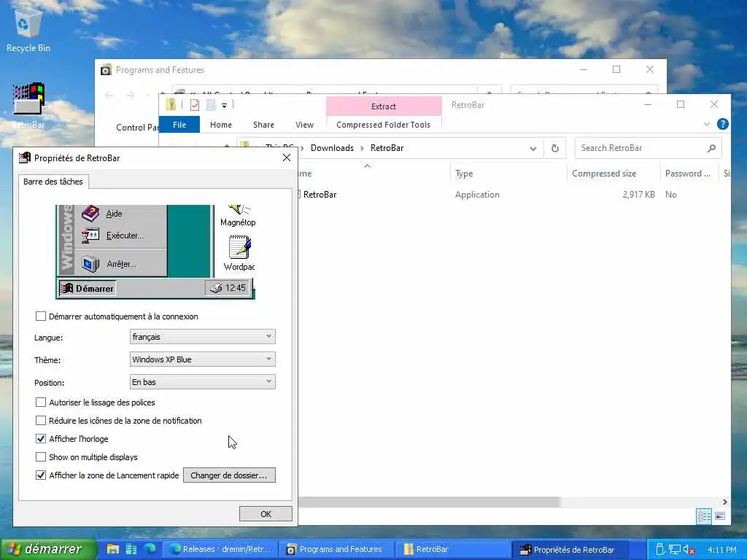Open Explorer help question mark icon
Image resolution: width=747 pixels, height=560 pixels.
(x=722, y=124)
